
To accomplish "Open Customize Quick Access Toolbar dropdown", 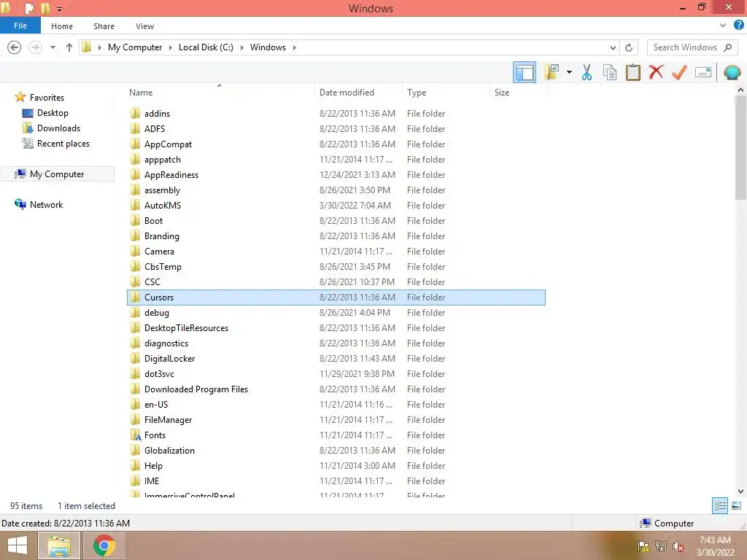I will click(60, 9).
